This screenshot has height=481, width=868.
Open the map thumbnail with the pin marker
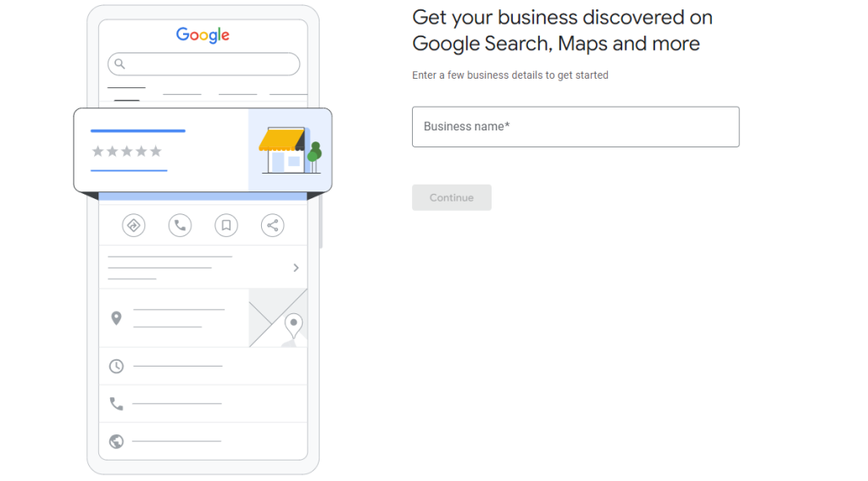point(278,318)
